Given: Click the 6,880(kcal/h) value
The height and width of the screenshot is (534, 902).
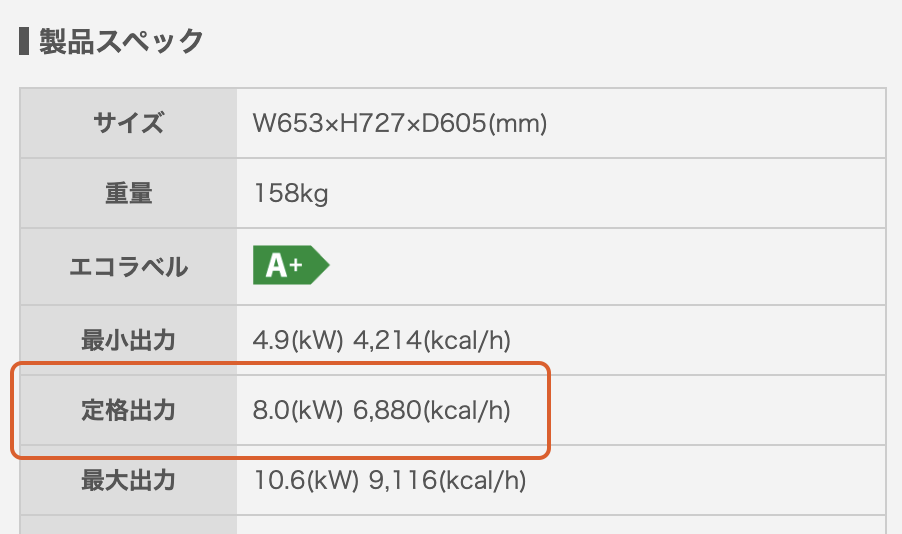Looking at the screenshot, I should click(x=432, y=410).
